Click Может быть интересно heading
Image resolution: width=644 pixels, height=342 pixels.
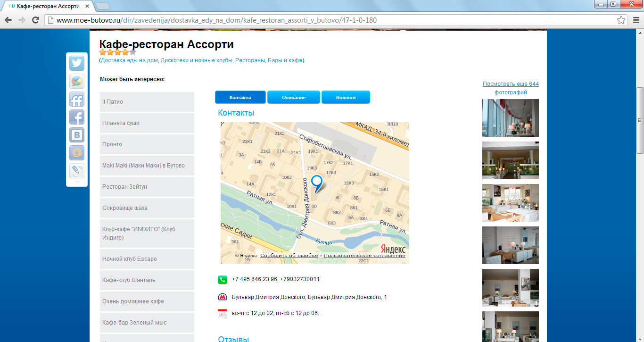pos(132,79)
